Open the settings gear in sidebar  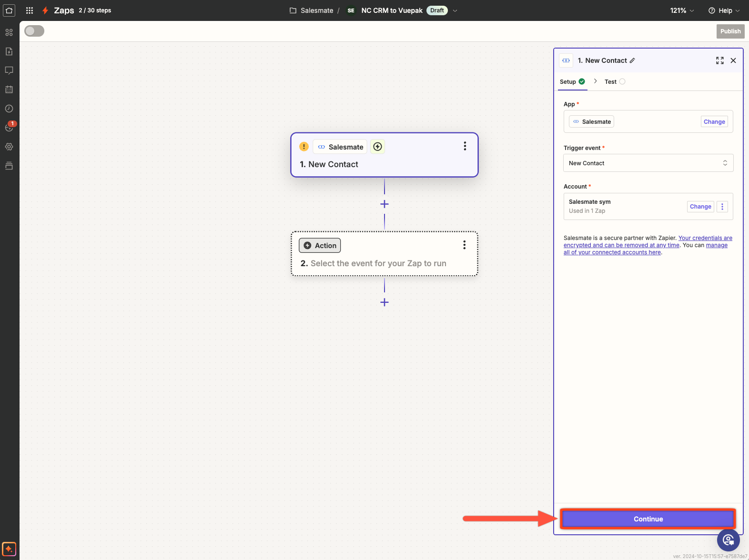click(x=9, y=147)
